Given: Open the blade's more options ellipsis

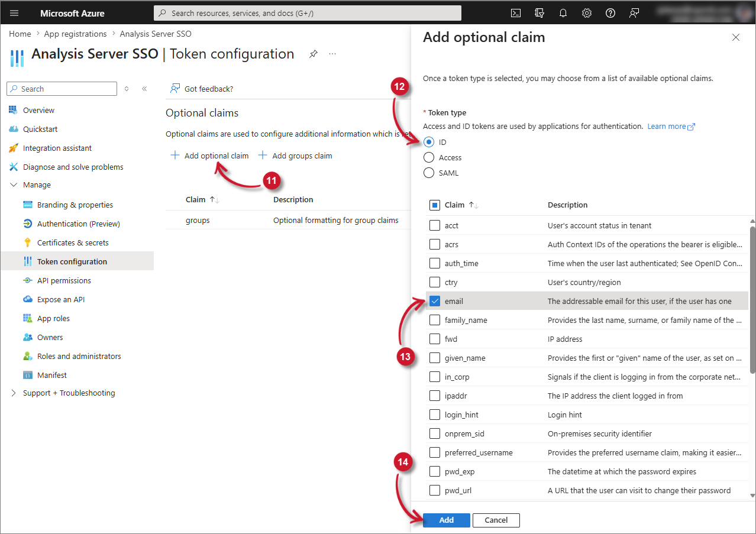Looking at the screenshot, I should (332, 54).
